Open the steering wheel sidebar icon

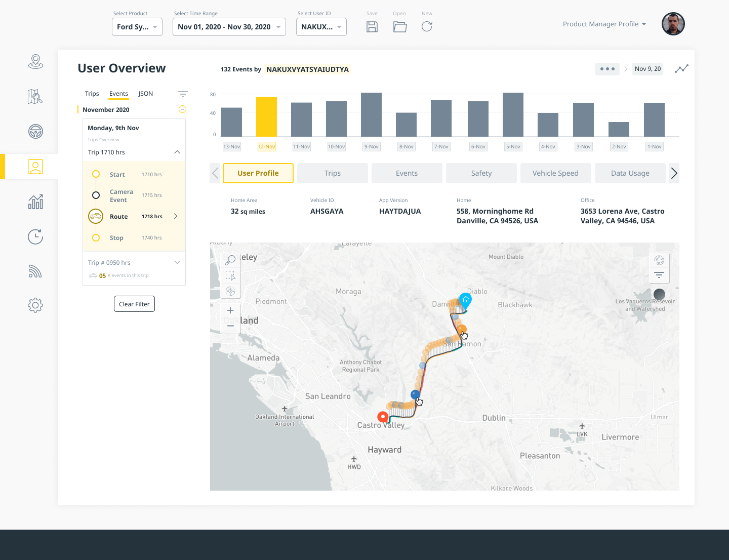[35, 132]
